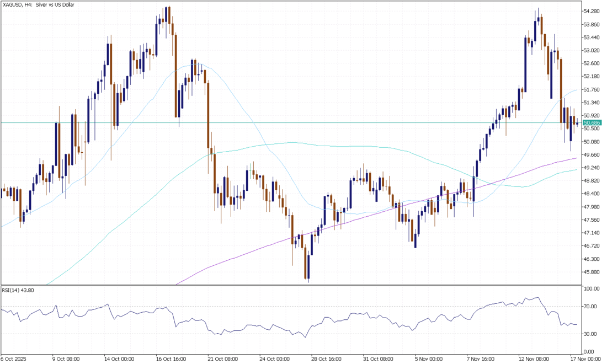Screen dimensions: 607x364
Task: Click the 52.600 price scale value
Action: [592, 63]
